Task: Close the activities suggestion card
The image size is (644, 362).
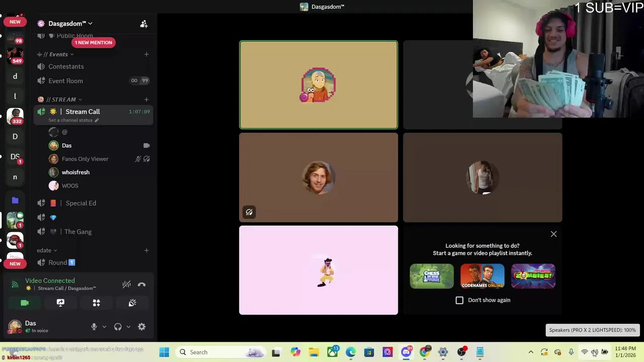Action: [x=553, y=234]
